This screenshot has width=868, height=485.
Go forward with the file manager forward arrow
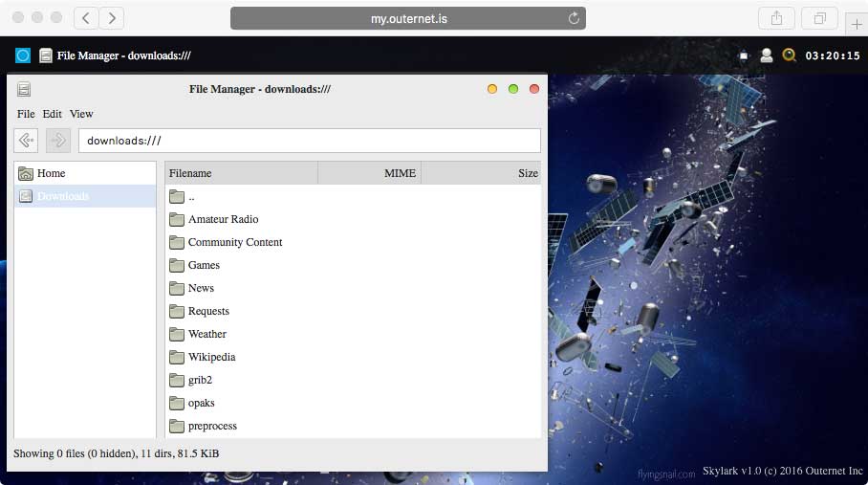(x=58, y=141)
